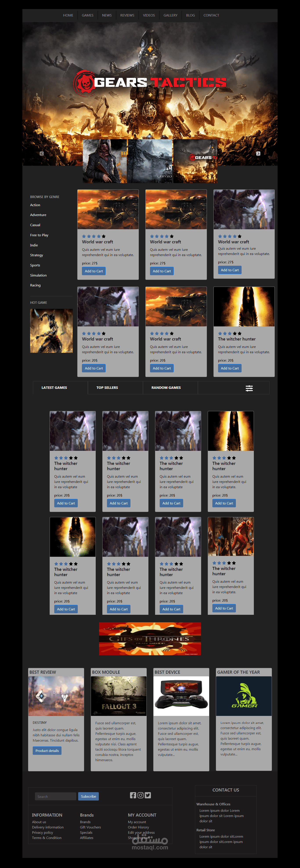The height and width of the screenshot is (868, 300).
Task: Open the Specials footer link
Action: click(86, 833)
